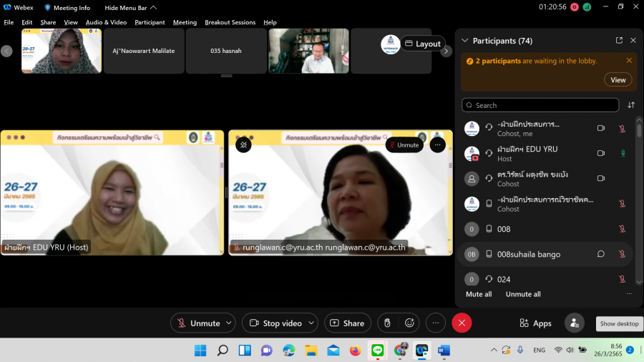Click the mouse gesture control icon

tap(387, 323)
